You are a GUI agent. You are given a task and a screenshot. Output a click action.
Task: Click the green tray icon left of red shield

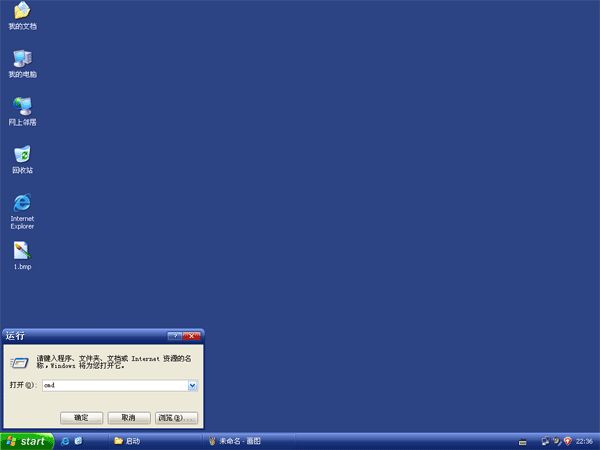pos(557,441)
